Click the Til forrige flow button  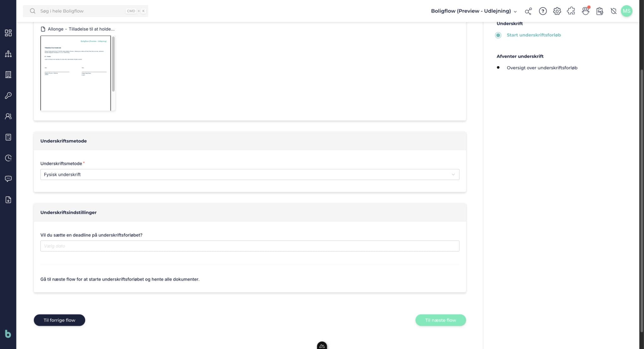pyautogui.click(x=59, y=320)
